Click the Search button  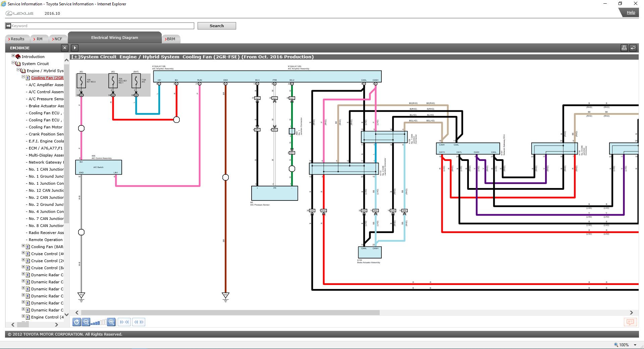point(217,26)
